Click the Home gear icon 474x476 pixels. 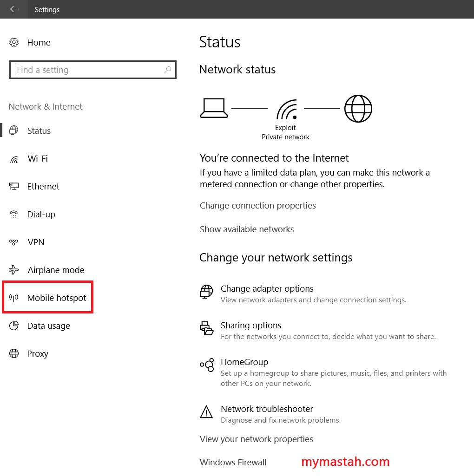tap(14, 42)
